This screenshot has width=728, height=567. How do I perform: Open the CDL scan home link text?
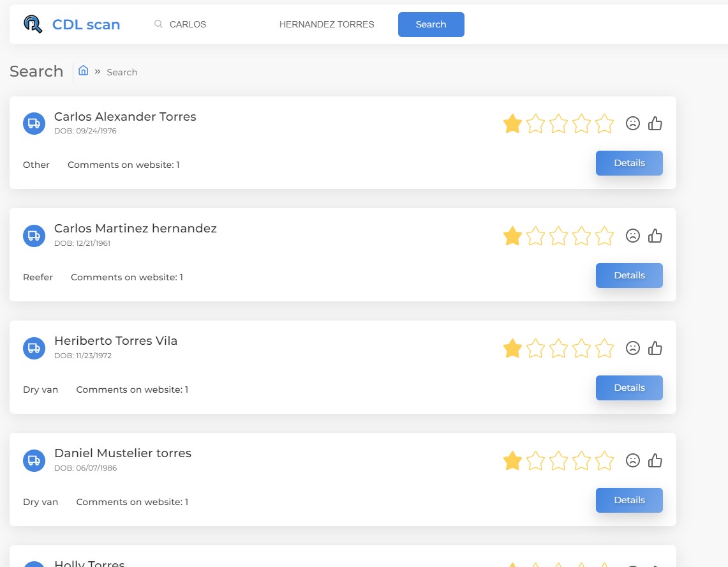tap(86, 25)
